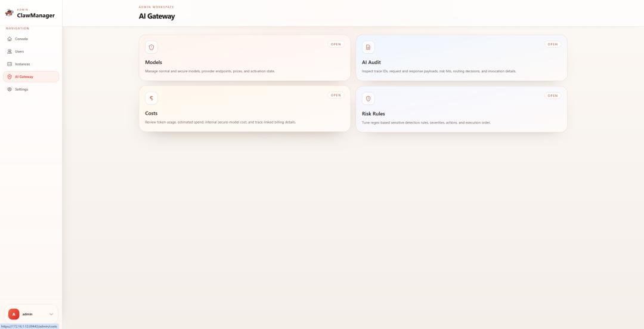This screenshot has width=644, height=329.
Task: Select the Costs card description text
Action: pos(221,122)
